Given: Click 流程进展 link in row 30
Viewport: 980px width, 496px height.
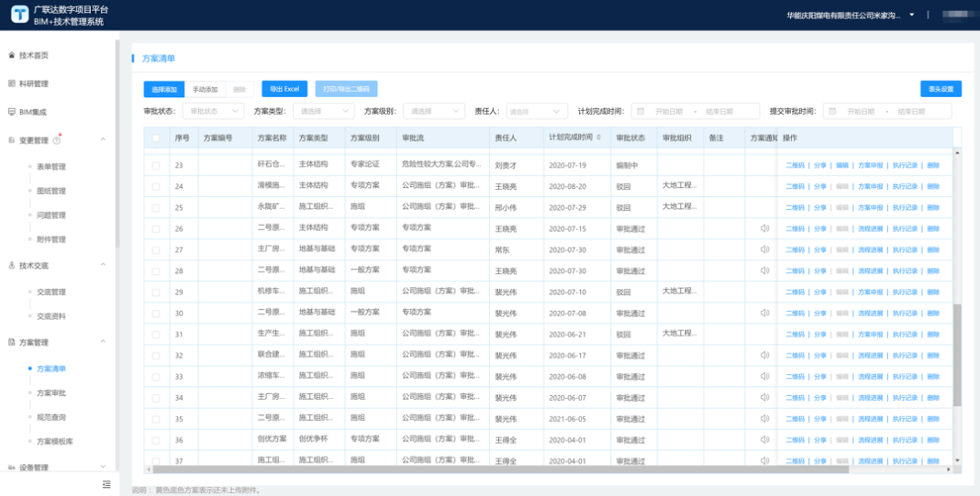Looking at the screenshot, I should point(870,314).
